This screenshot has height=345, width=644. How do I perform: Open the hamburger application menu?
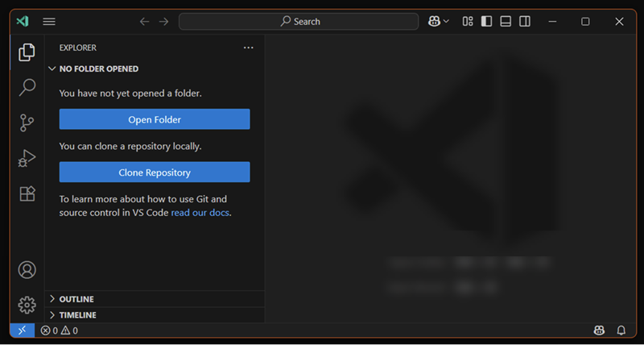click(49, 22)
